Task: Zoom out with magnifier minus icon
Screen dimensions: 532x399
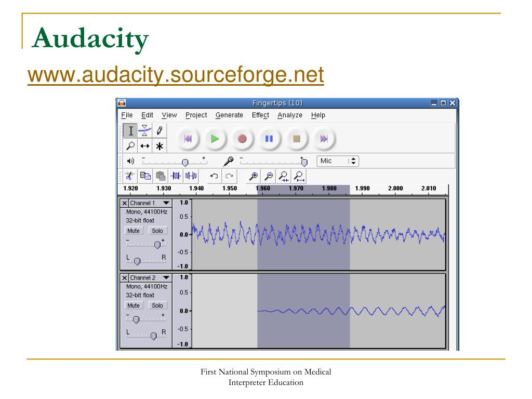Action: pos(269,176)
